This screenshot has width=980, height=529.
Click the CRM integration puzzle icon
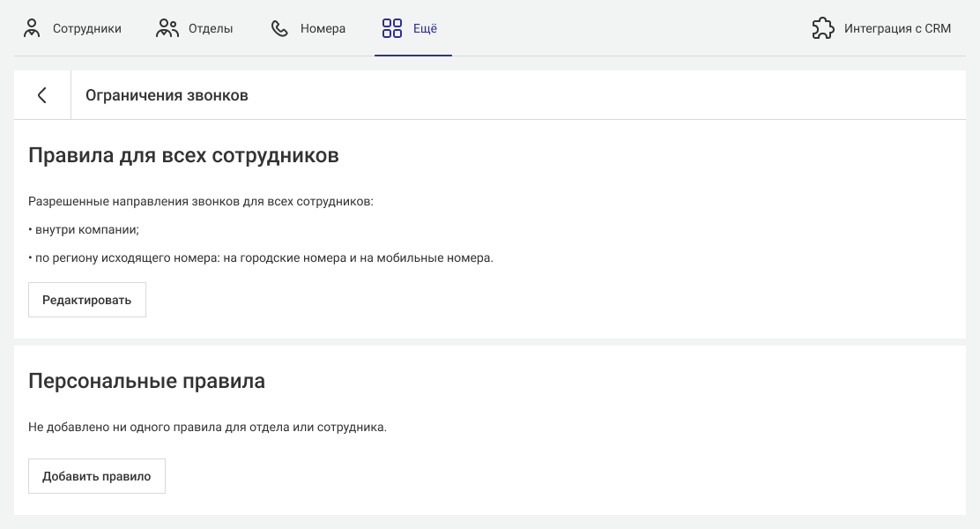tap(823, 28)
